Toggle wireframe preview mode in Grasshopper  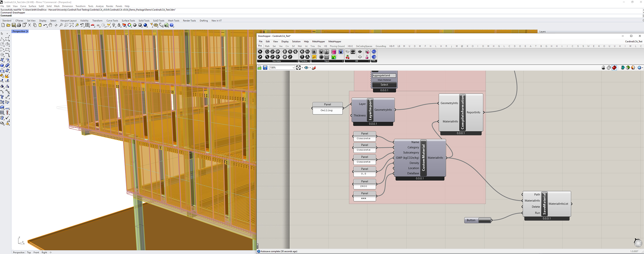(609, 68)
